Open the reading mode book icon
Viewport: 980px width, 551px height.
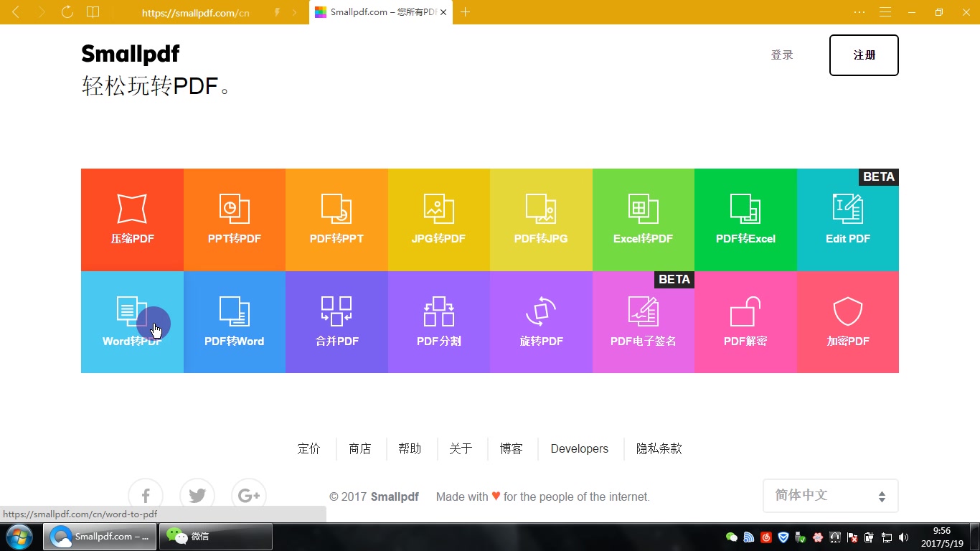click(x=93, y=12)
